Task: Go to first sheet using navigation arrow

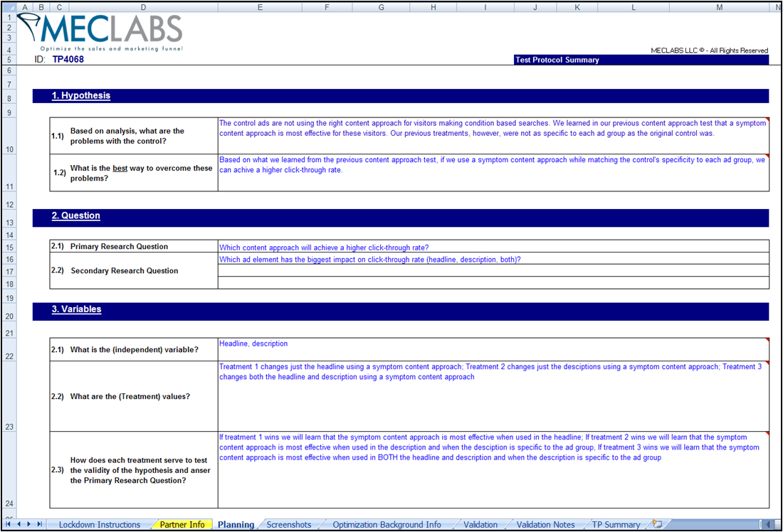Action: tap(9, 524)
